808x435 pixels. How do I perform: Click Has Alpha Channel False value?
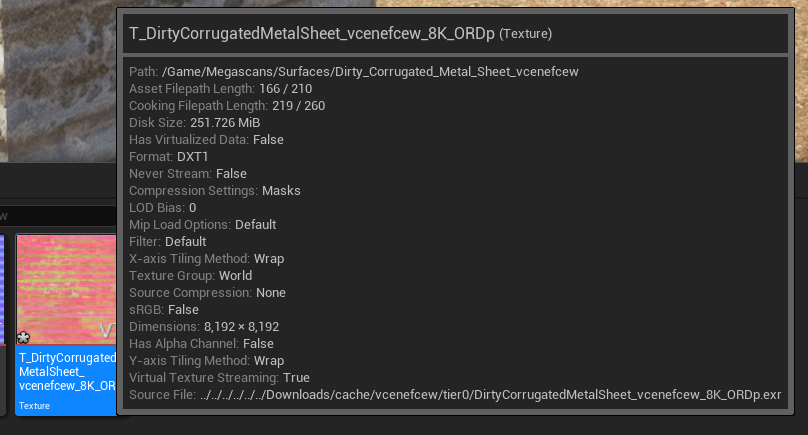click(x=259, y=344)
